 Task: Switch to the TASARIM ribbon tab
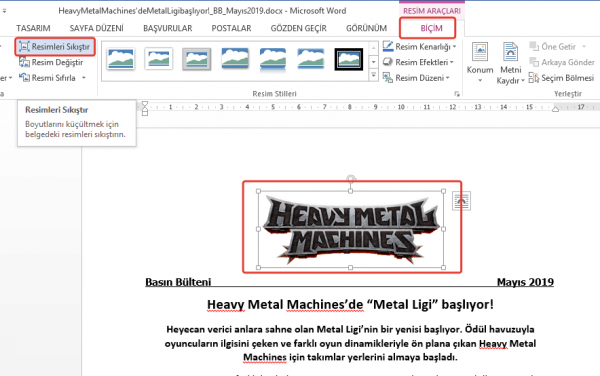point(33,28)
